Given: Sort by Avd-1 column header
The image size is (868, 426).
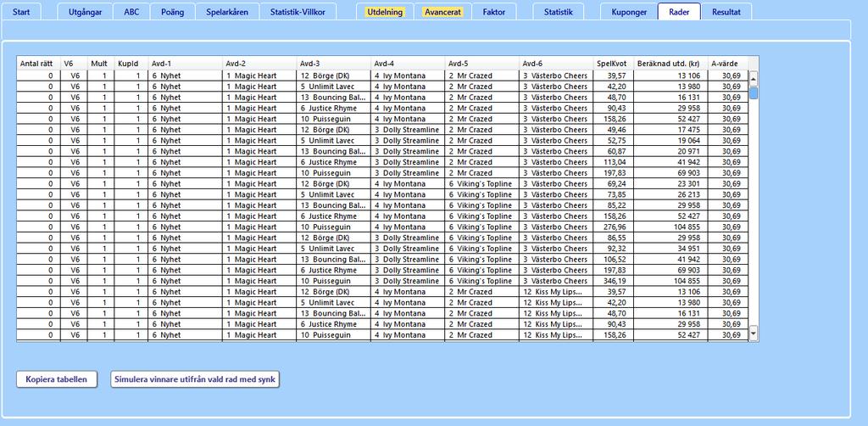Looking at the screenshot, I should point(186,63).
